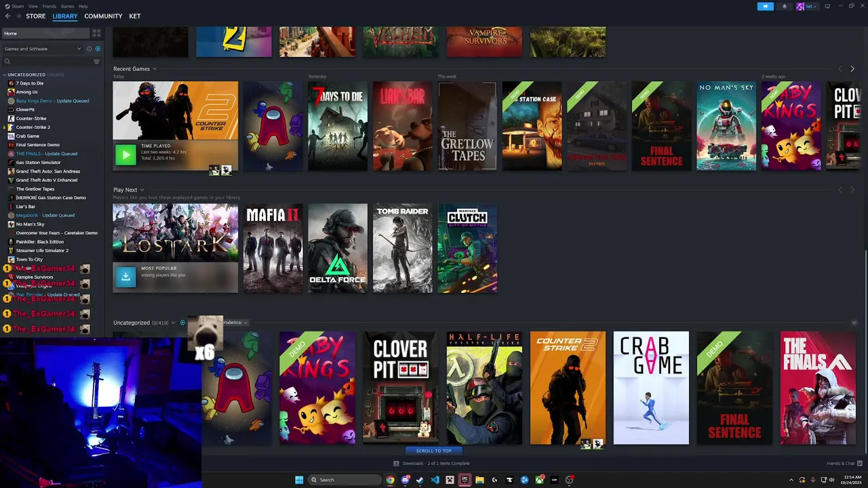The image size is (868, 488).
Task: Open Epic Games Launcher from taskbar
Action: pos(465,480)
